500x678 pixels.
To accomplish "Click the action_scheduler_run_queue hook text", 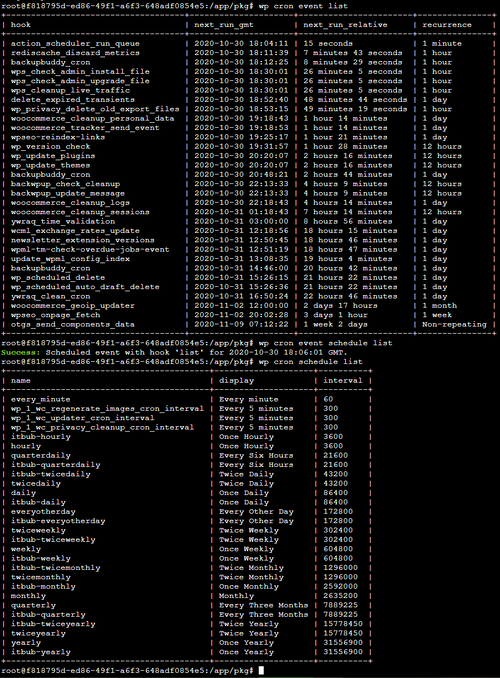I will tap(75, 44).
